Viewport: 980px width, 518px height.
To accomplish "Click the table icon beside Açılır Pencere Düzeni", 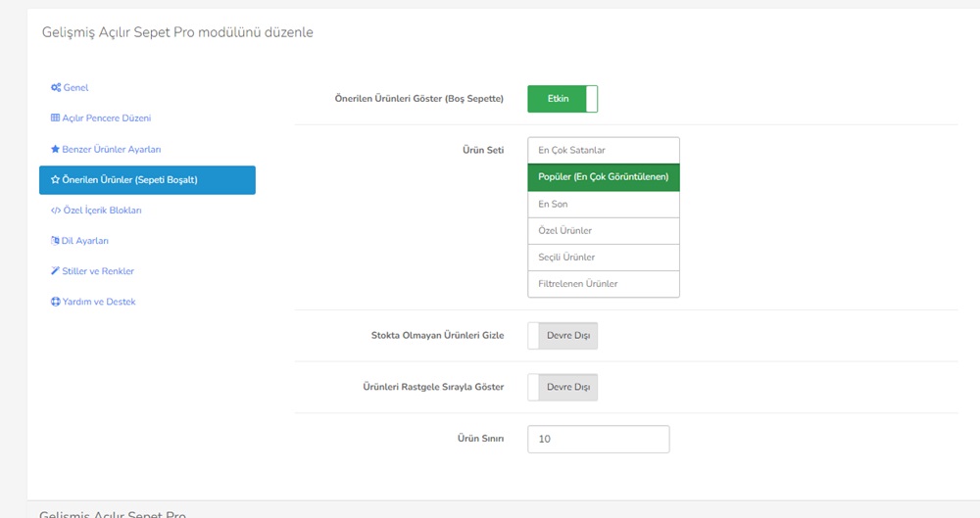I will pos(55,118).
